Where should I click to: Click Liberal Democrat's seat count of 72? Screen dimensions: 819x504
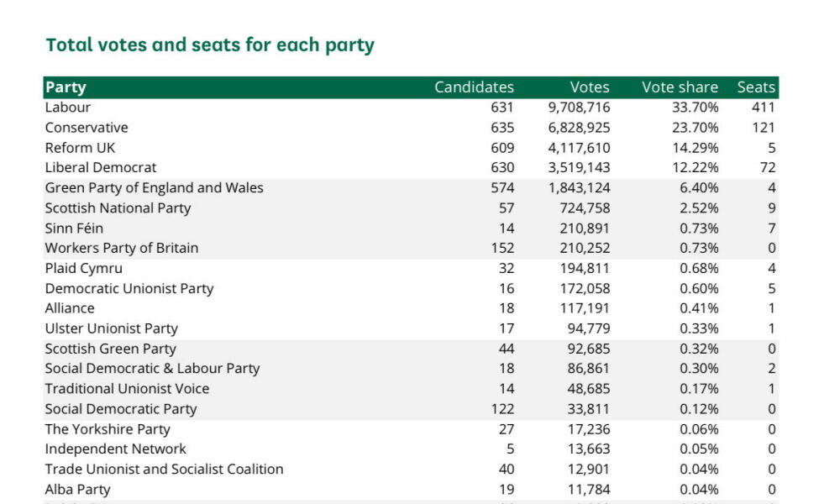point(767,168)
